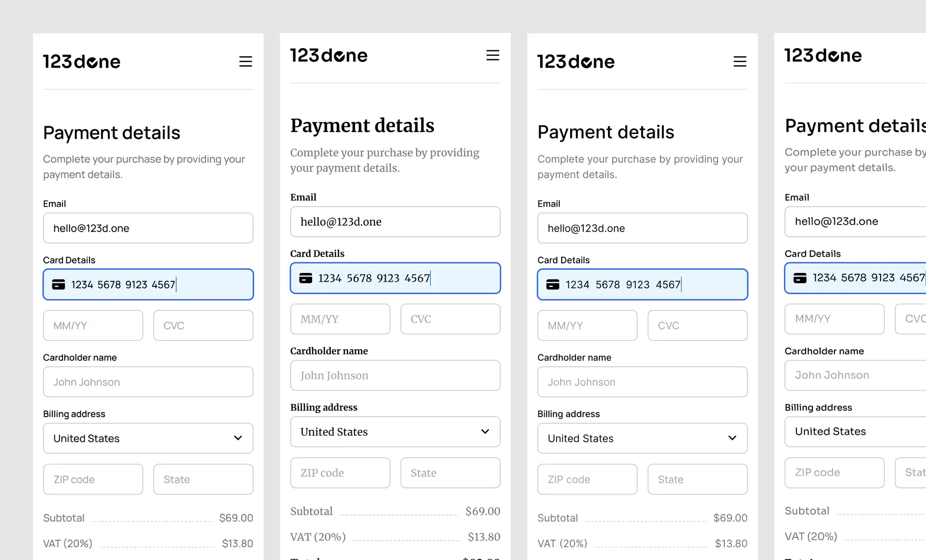926x560 pixels.
Task: Click ZIP code field in fourth card
Action: point(835,473)
